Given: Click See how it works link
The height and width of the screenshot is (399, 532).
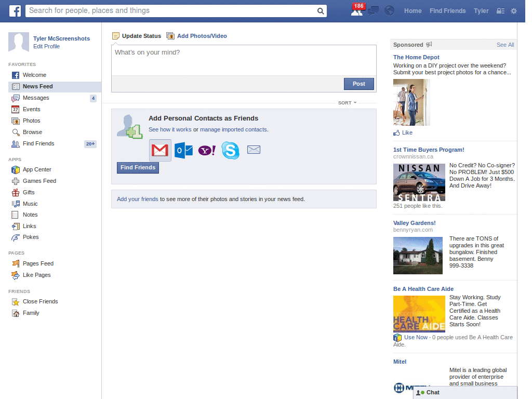Looking at the screenshot, I should [x=170, y=129].
